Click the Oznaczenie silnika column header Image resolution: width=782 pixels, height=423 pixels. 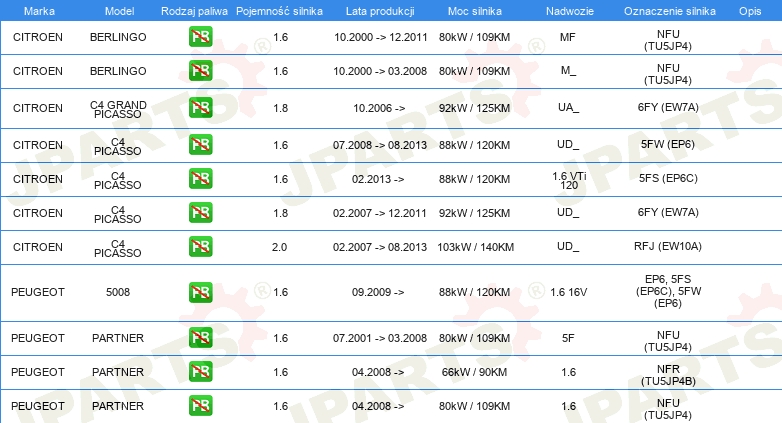pos(669,11)
